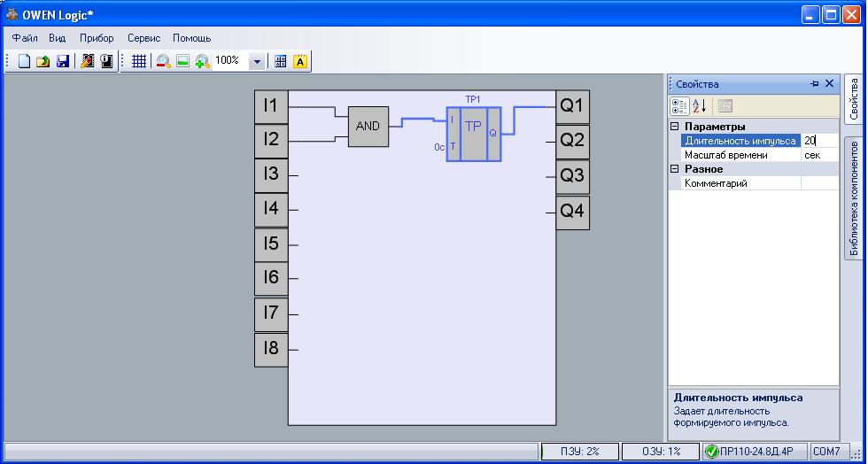Screen dimensions: 868x464
Task: Add a comment with yellow A icon
Action: tap(299, 61)
